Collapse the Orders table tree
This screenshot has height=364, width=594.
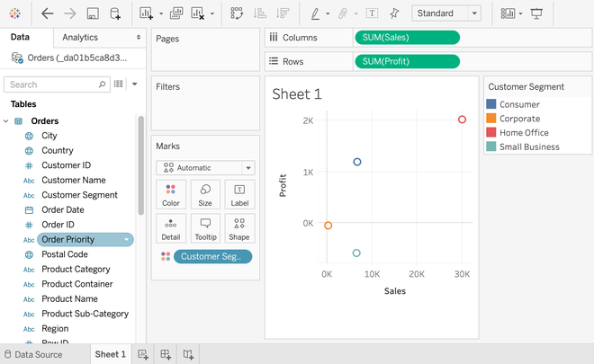[x=7, y=121]
